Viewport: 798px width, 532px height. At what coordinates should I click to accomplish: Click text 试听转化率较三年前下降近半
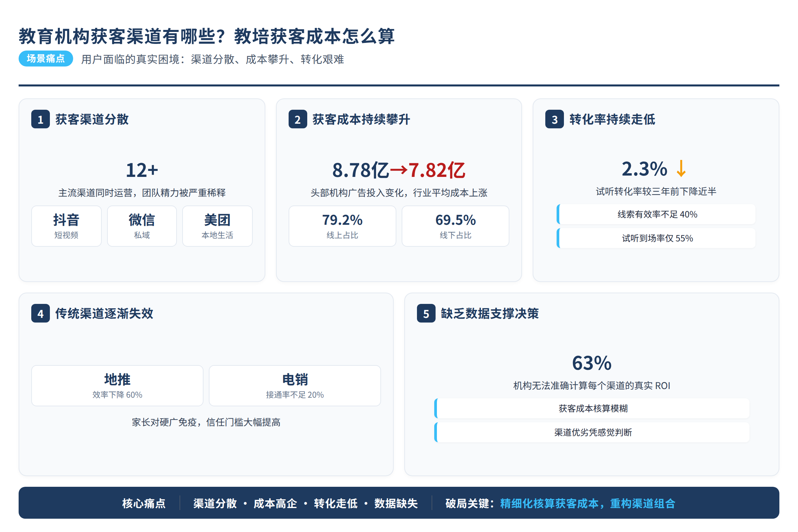coord(656,192)
